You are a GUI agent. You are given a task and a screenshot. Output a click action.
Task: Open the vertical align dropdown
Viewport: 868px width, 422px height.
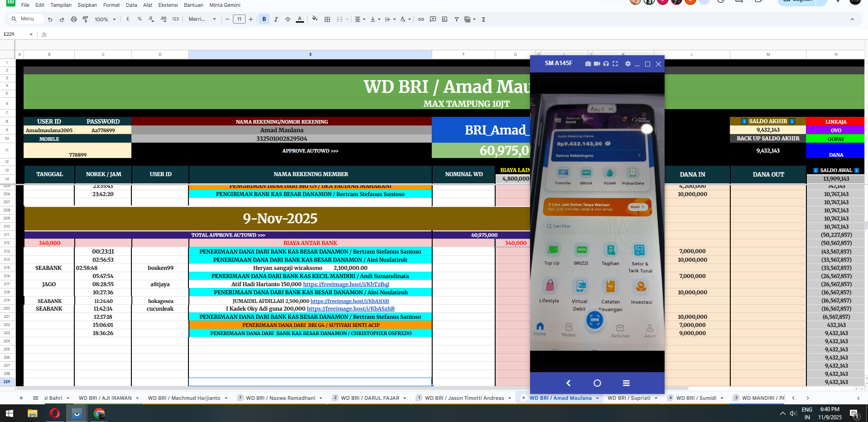(375, 19)
